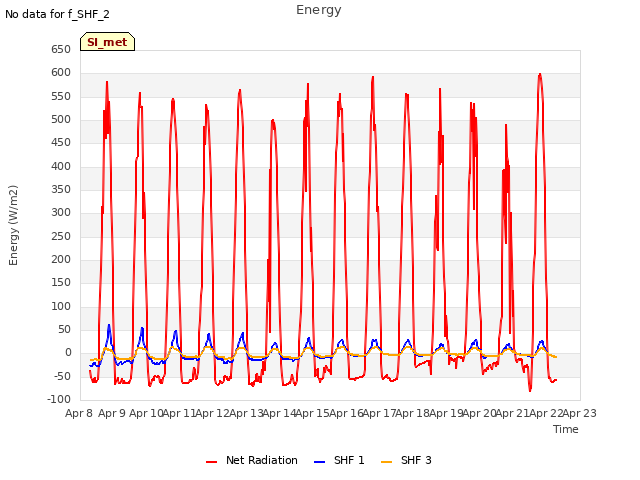Click the Apr 8 x-axis tick label
This screenshot has height=480, width=640.
(x=79, y=413)
